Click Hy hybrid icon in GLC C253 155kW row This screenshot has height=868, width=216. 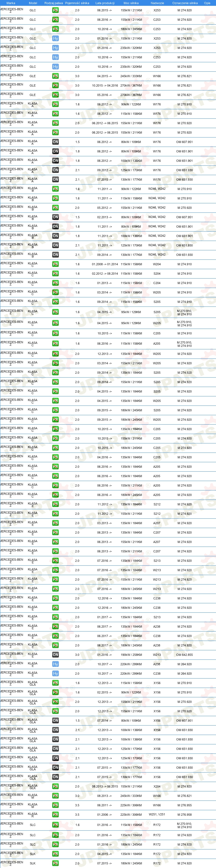pyautogui.click(x=56, y=57)
